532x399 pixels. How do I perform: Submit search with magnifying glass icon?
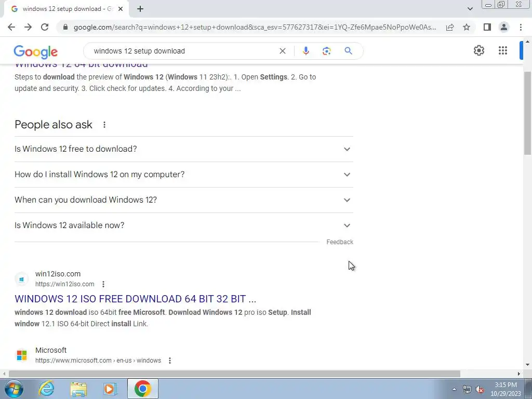pyautogui.click(x=348, y=51)
